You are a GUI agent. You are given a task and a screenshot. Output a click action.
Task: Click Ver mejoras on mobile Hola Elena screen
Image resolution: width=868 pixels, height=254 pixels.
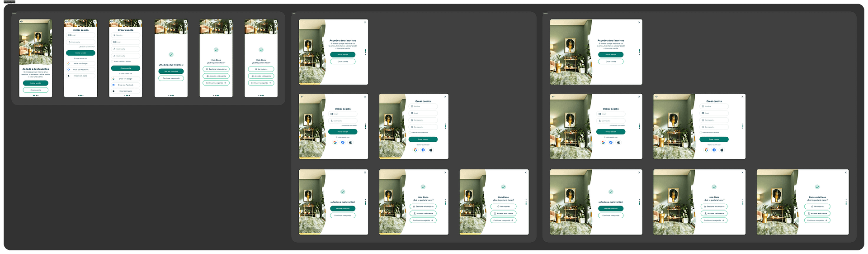click(261, 69)
